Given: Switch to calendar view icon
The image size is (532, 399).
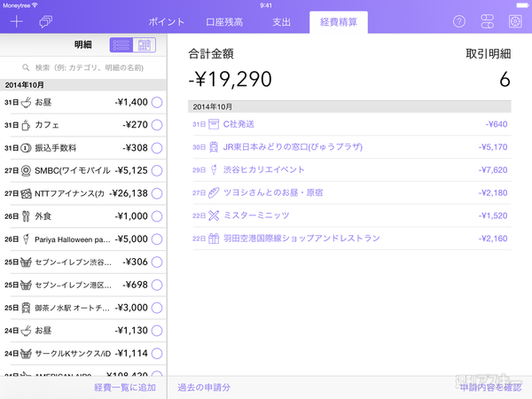Looking at the screenshot, I should (x=145, y=45).
